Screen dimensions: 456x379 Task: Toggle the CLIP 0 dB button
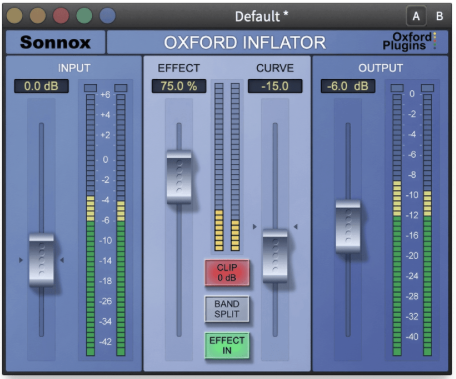[227, 273]
